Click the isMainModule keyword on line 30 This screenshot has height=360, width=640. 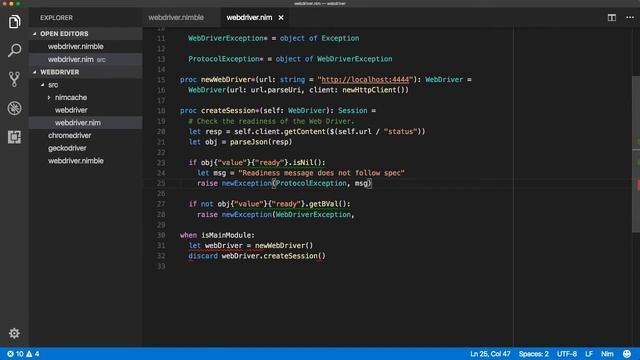(226, 235)
